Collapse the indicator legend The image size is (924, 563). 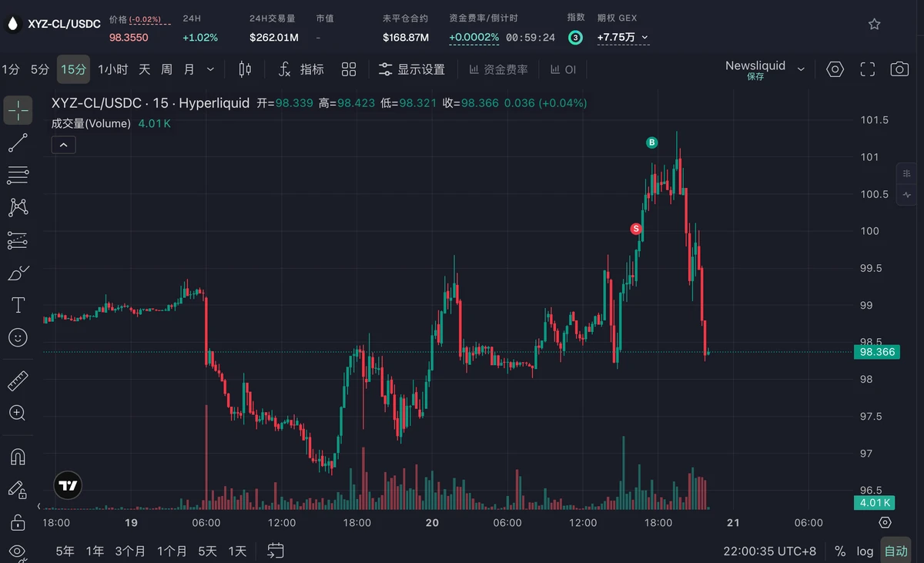(64, 145)
